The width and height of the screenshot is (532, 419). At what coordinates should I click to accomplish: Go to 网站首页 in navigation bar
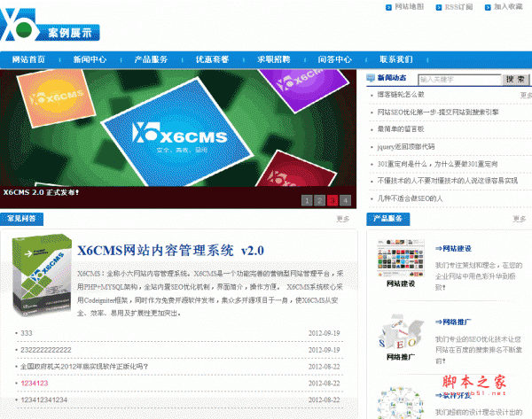28,59
